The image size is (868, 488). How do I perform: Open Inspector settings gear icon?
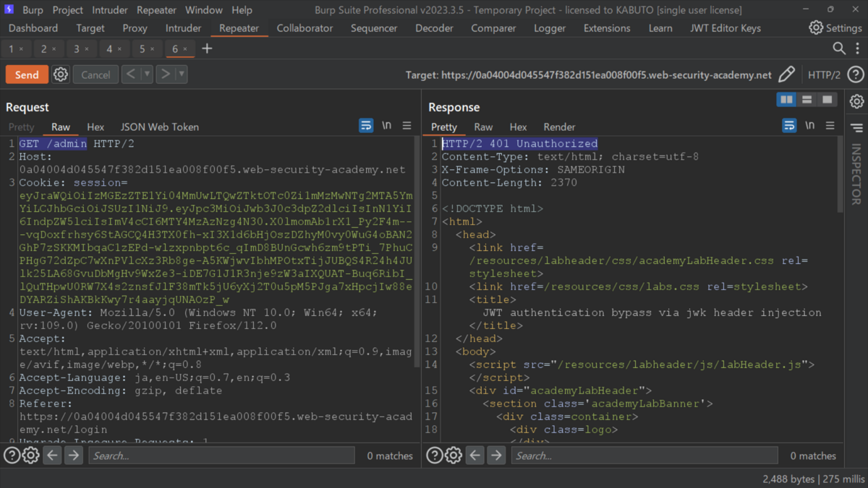pyautogui.click(x=856, y=101)
